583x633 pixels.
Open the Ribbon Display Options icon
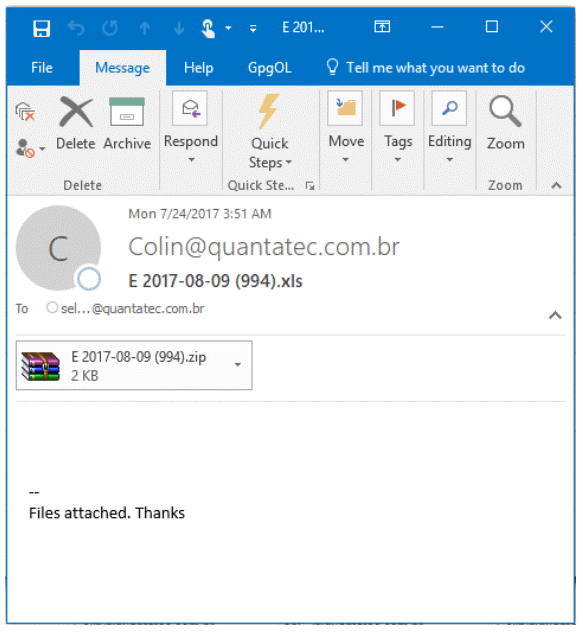click(x=382, y=27)
